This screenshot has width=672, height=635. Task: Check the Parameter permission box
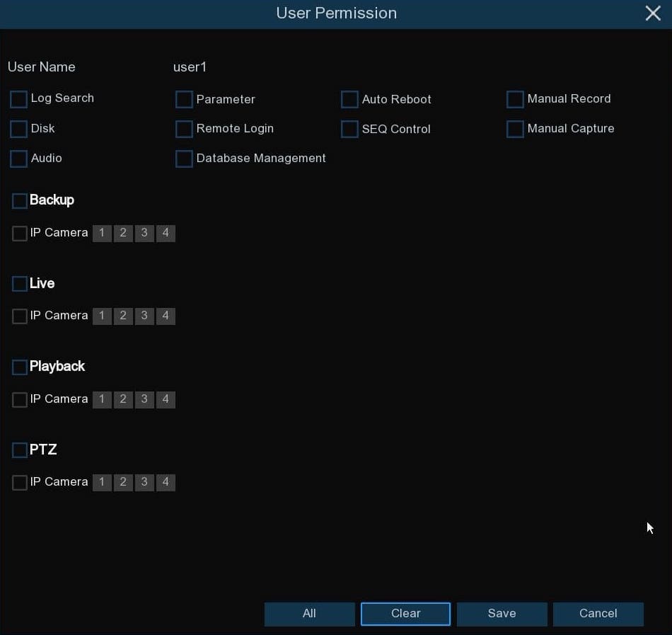(x=184, y=100)
